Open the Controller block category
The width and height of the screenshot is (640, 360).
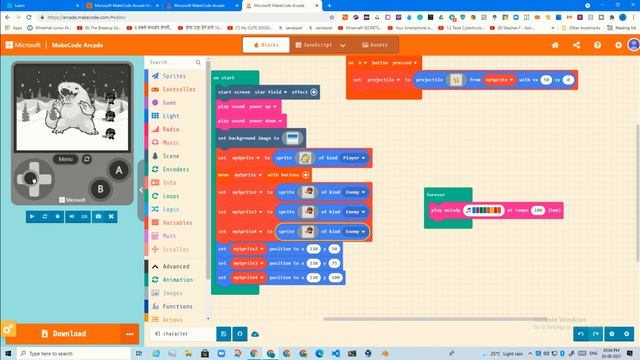pyautogui.click(x=174, y=89)
